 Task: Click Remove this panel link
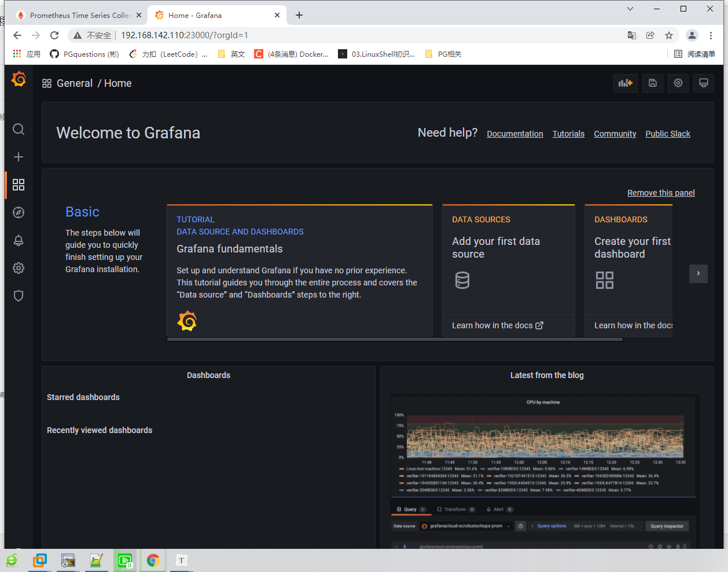click(661, 193)
